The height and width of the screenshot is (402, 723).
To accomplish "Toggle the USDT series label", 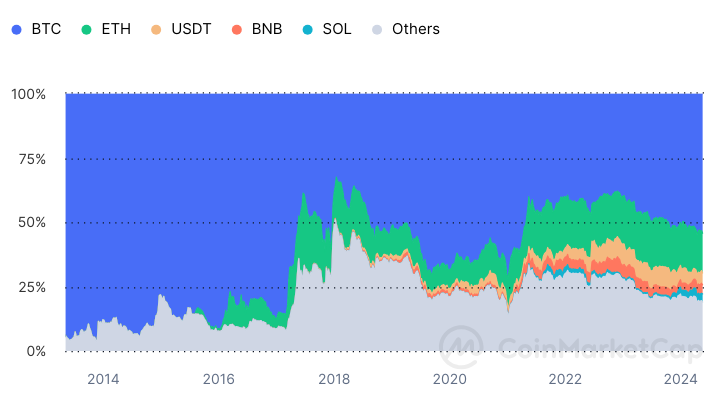I will pos(191,29).
